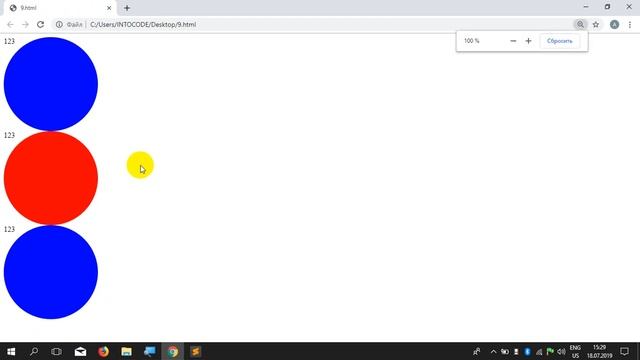Click the Bluetooth tray icon
Screen dimensions: 640x360
[527, 351]
